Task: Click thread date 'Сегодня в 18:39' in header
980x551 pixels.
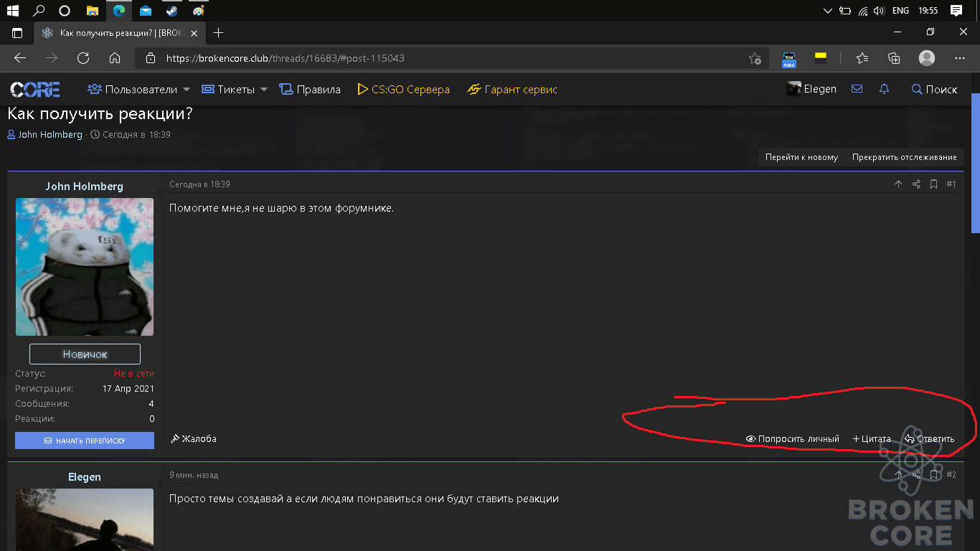Action: pos(136,134)
